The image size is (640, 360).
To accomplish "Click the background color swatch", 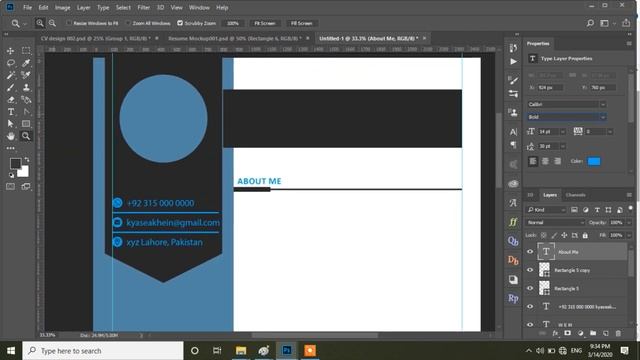I will [x=24, y=172].
